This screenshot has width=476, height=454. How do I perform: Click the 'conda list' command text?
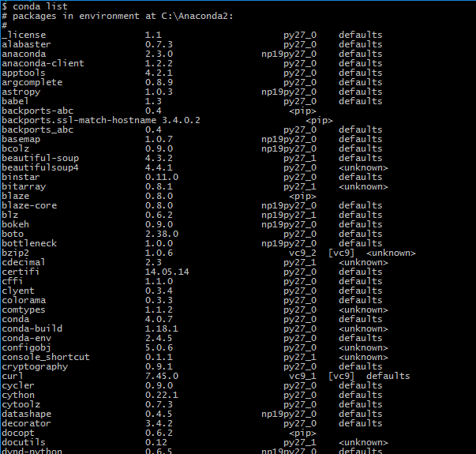pyautogui.click(x=40, y=6)
